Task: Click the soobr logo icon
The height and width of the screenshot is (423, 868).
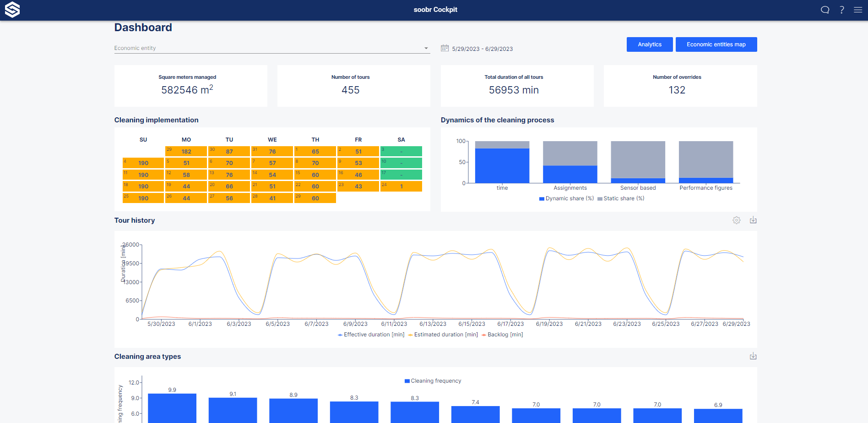Action: coord(12,10)
